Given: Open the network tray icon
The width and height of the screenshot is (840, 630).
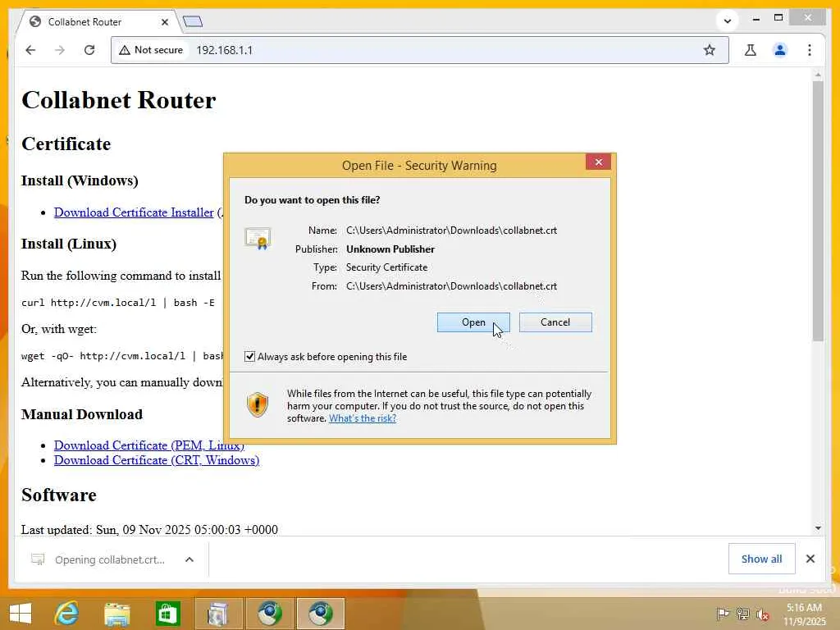Looking at the screenshot, I should point(742,614).
